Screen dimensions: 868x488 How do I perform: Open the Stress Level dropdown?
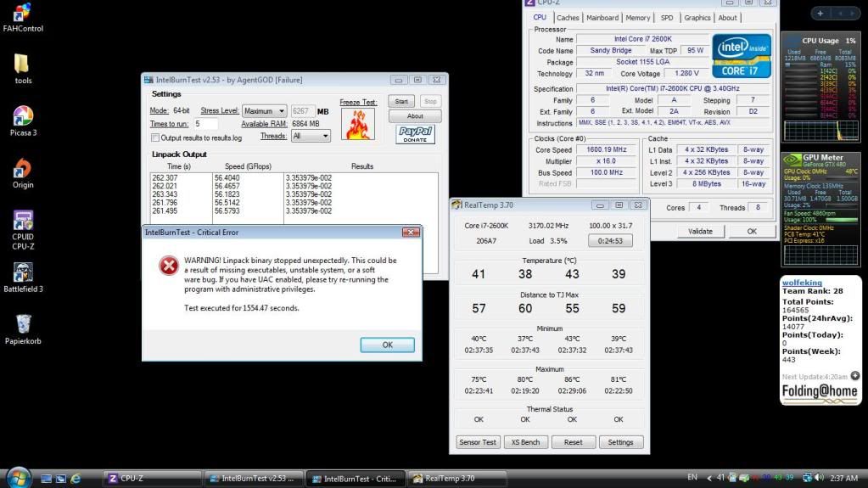[264, 111]
